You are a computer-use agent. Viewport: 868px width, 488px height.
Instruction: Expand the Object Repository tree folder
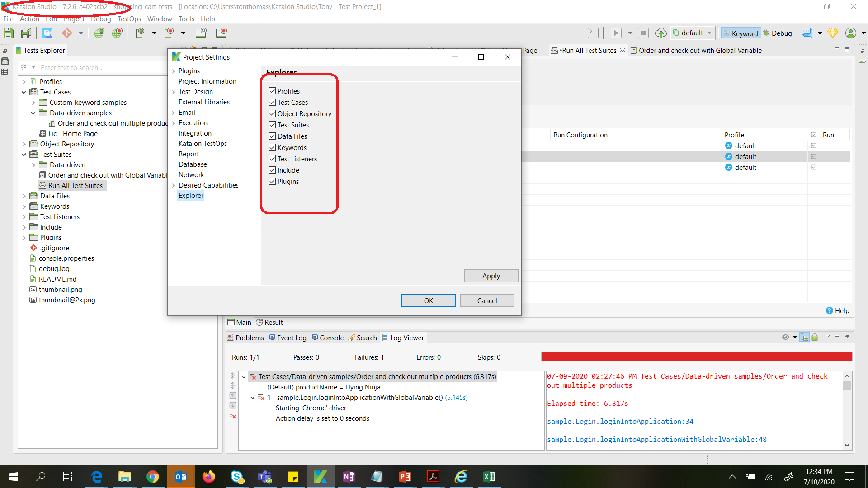point(24,144)
